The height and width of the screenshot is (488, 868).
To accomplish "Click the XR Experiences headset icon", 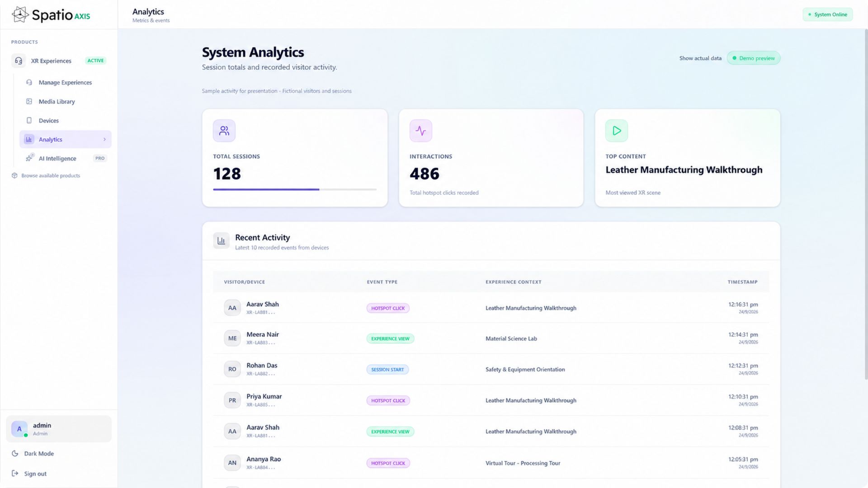I will [19, 61].
